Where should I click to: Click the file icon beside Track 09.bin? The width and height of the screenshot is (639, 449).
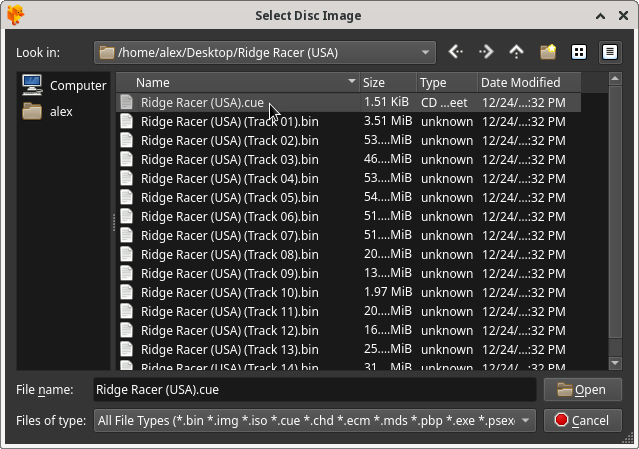tap(126, 273)
